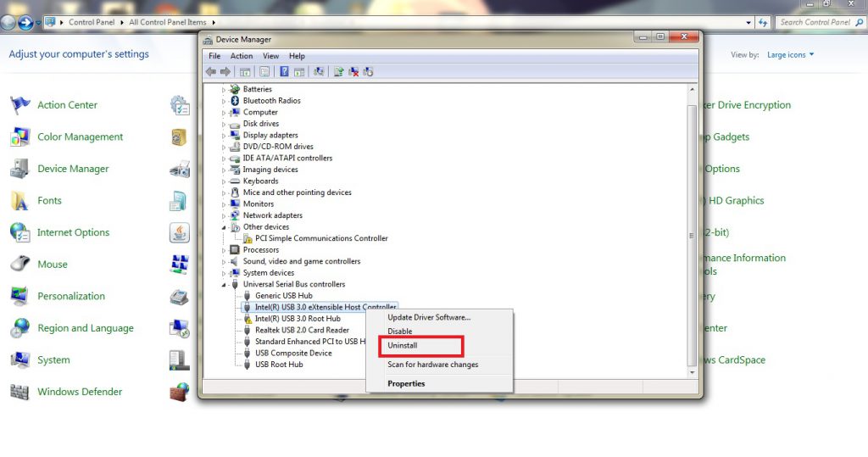This screenshot has height=457, width=868.
Task: Click the Scan for hardware changes toolbar icon
Action: (x=319, y=72)
